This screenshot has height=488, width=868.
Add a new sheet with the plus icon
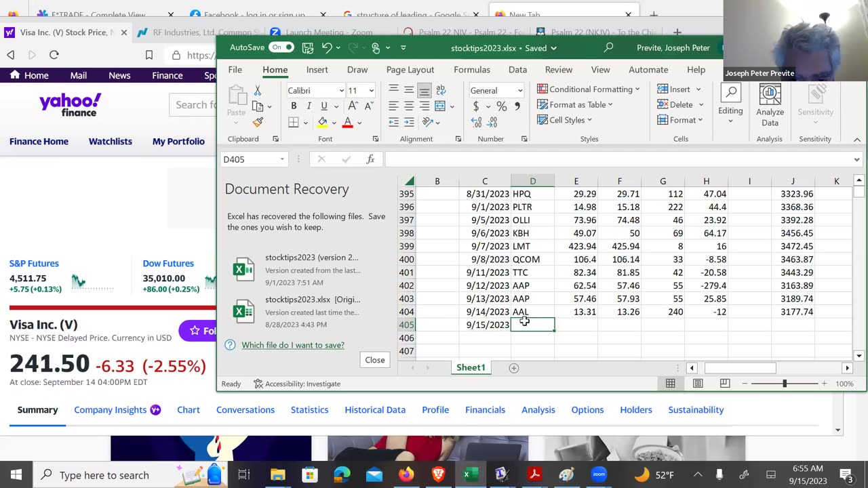pyautogui.click(x=514, y=367)
